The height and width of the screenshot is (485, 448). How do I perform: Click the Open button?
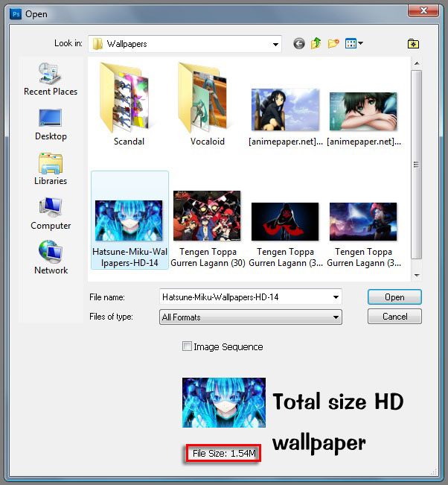pos(394,297)
